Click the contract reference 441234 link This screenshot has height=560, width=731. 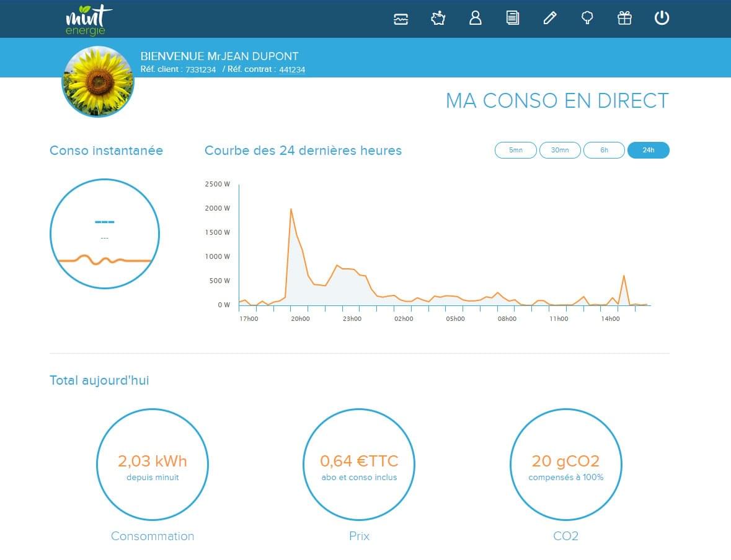click(x=292, y=69)
